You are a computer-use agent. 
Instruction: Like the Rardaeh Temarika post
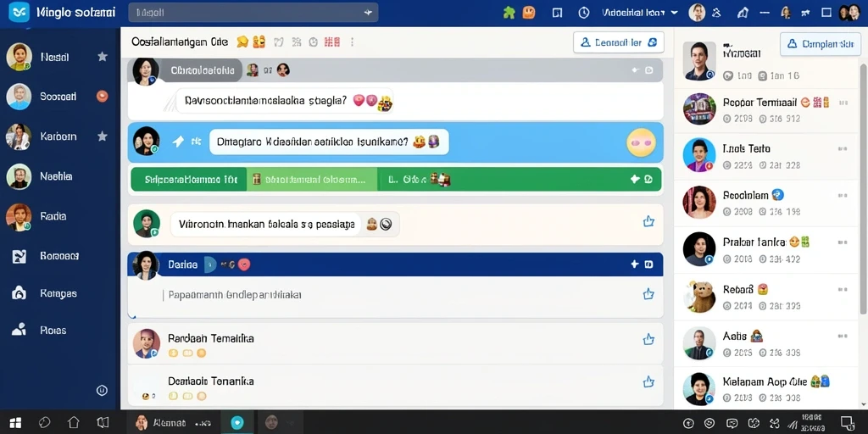[648, 339]
